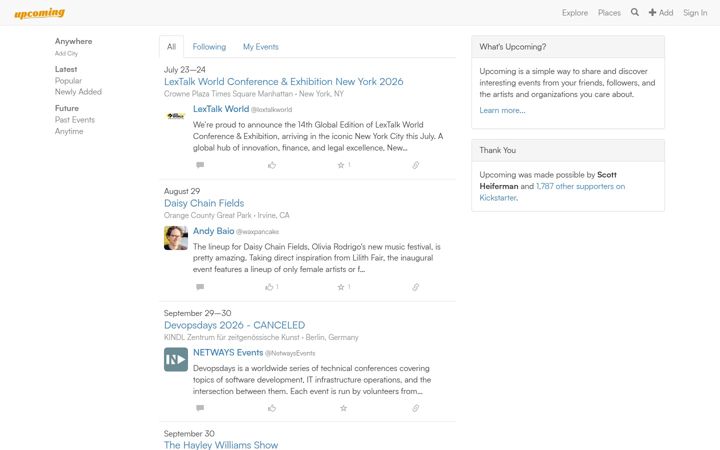Switch to the My Events tab
720x450 pixels.
[260, 47]
